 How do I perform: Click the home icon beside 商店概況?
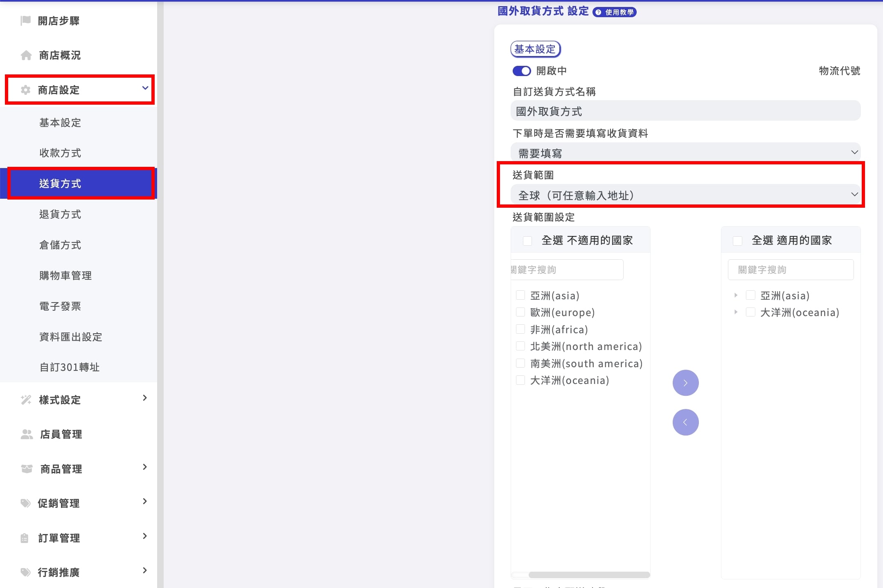26,55
